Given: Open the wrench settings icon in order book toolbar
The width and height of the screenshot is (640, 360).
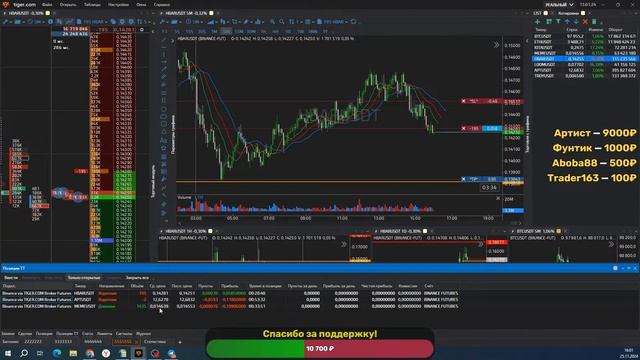Looking at the screenshot, I should [5, 22].
